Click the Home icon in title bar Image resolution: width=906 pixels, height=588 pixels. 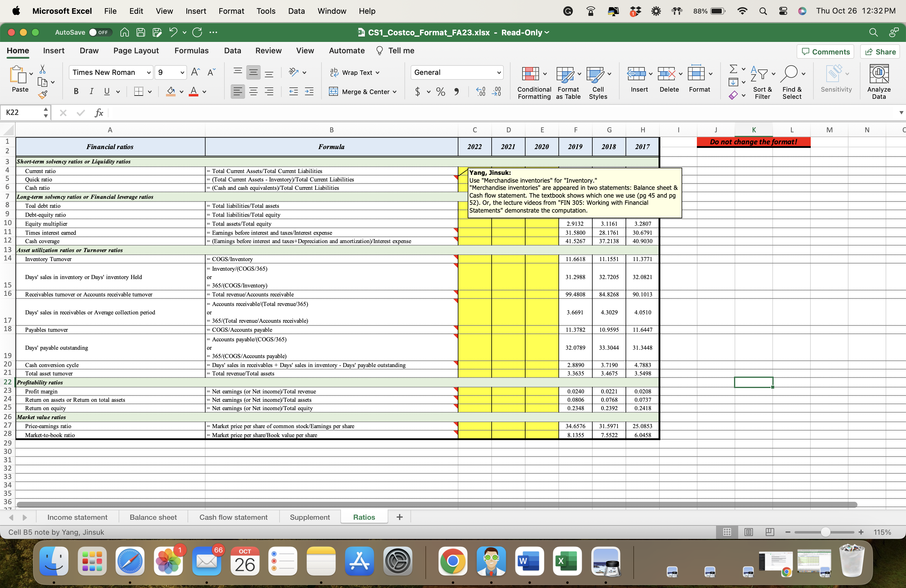tap(124, 32)
